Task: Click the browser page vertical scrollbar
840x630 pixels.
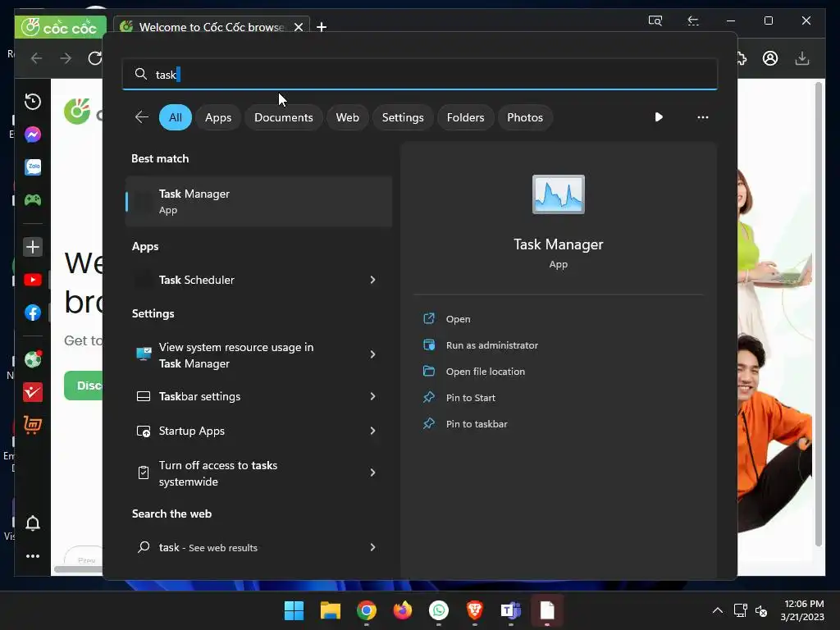Action: coord(818,313)
